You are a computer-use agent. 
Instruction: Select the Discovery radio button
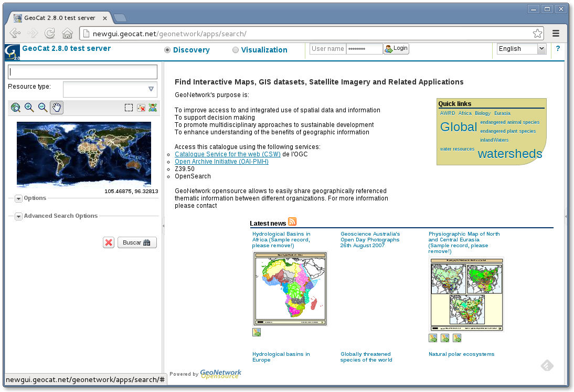(167, 50)
